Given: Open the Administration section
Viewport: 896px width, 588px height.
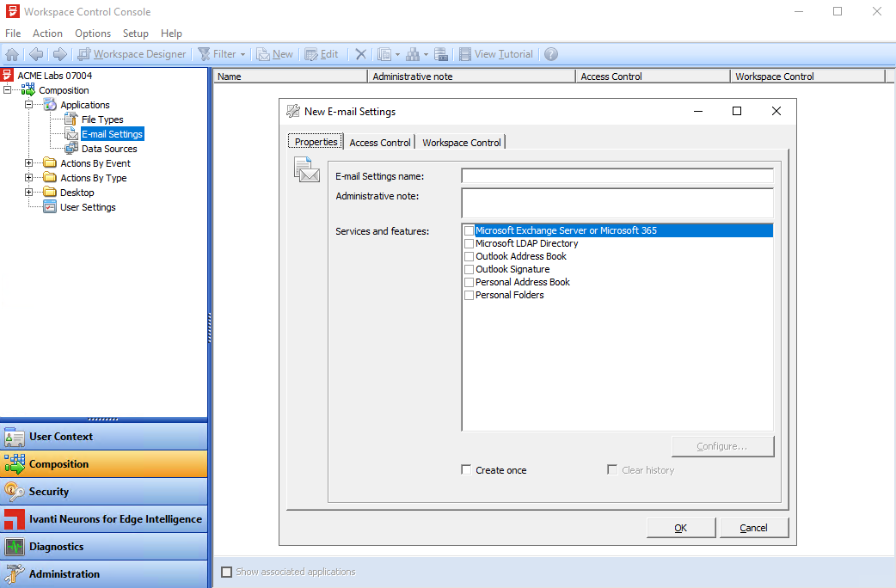Looking at the screenshot, I should [x=103, y=573].
